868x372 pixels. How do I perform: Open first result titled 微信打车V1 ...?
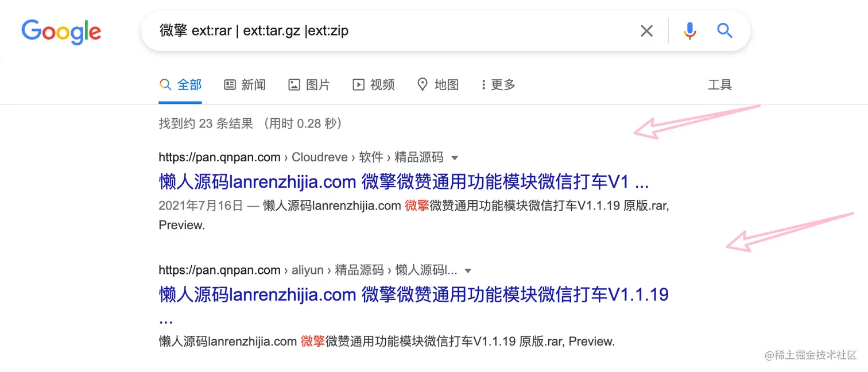[x=404, y=182]
